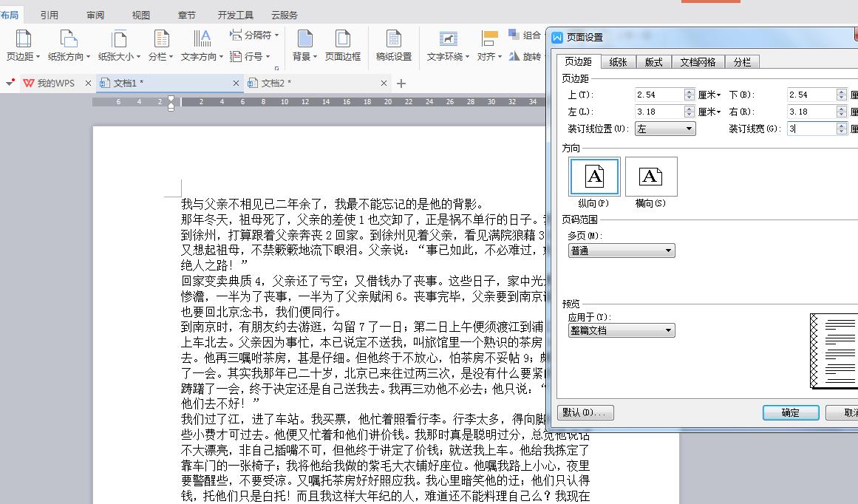This screenshot has width=858, height=504.
Task: Click the 确定 button to confirm settings
Action: coord(790,412)
